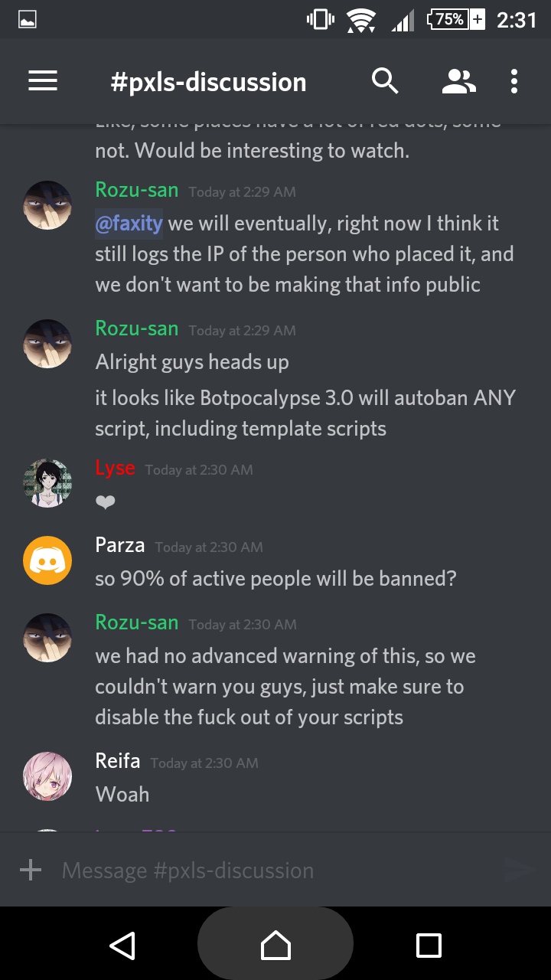Open the hamburger navigation menu

43,81
